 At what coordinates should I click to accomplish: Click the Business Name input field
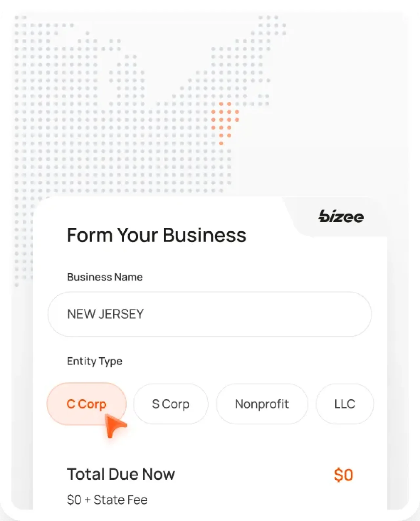[209, 314]
